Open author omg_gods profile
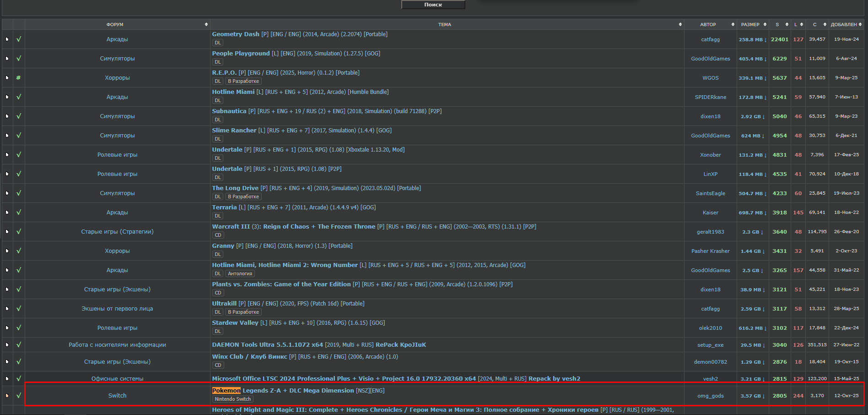The width and height of the screenshot is (868, 415). click(x=710, y=396)
